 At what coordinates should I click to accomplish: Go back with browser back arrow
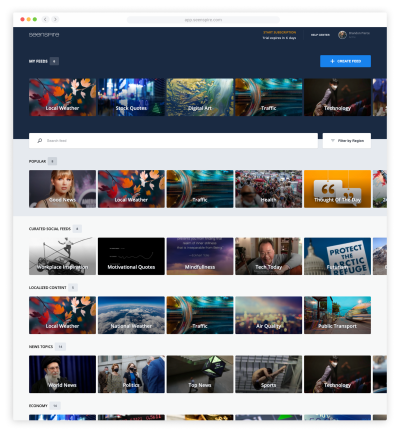[x=45, y=19]
